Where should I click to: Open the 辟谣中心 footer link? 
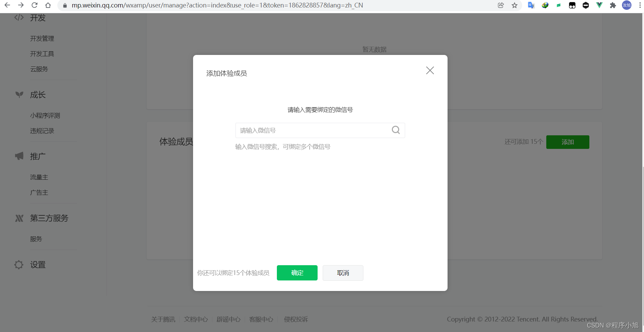click(x=228, y=319)
